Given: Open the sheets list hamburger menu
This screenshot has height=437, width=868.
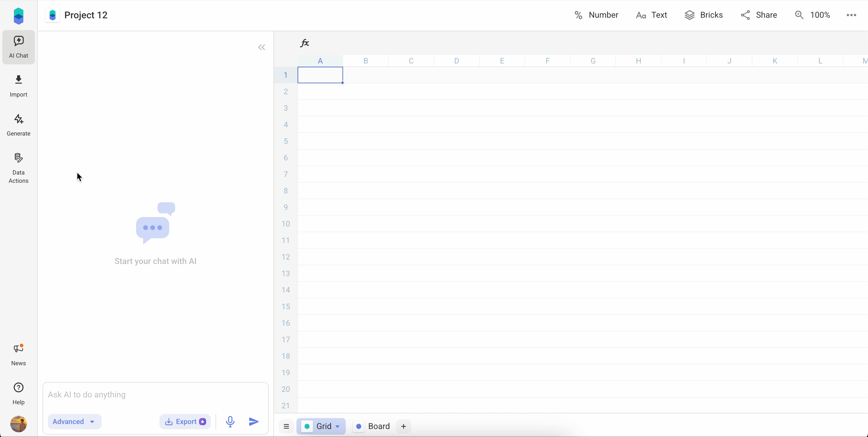Looking at the screenshot, I should [286, 426].
